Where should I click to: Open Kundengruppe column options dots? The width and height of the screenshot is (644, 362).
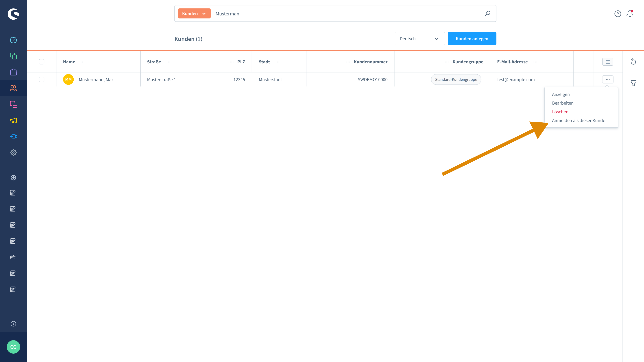point(447,62)
